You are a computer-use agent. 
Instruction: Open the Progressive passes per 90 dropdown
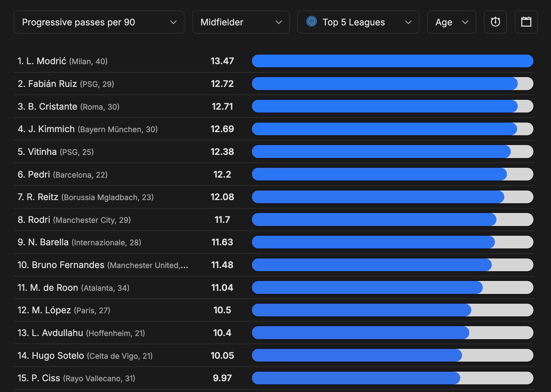(x=99, y=22)
